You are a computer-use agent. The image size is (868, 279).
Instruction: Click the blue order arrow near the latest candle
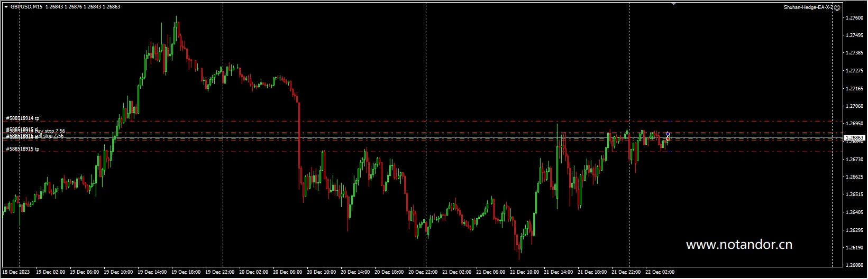click(668, 134)
